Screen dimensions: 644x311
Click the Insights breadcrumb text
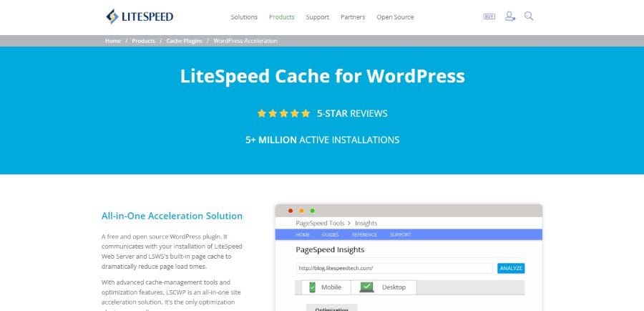click(366, 223)
